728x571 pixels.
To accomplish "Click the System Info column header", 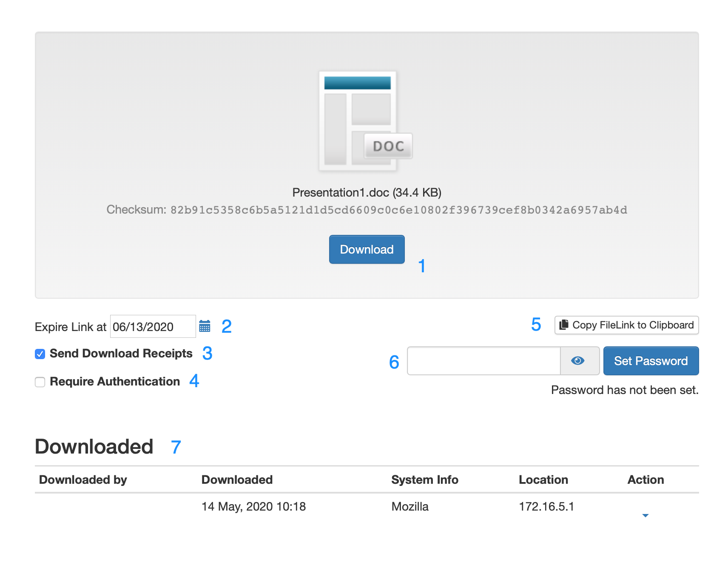I will pyautogui.click(x=424, y=480).
